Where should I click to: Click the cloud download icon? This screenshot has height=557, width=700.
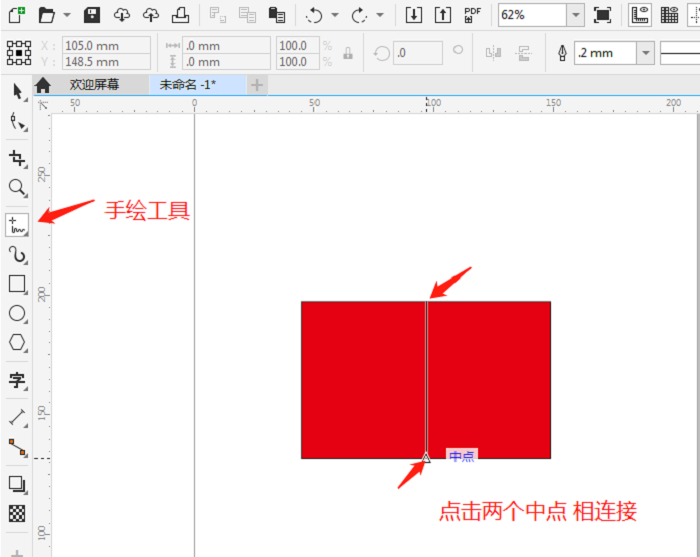[x=121, y=15]
